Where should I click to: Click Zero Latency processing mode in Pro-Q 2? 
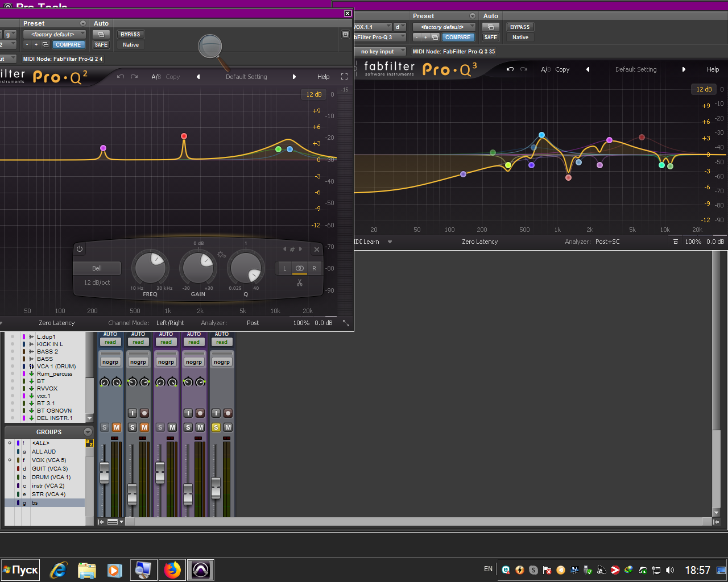(57, 323)
